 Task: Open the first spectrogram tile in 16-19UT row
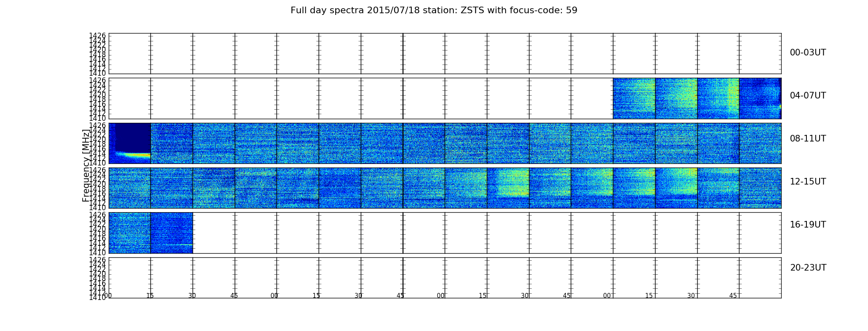(130, 233)
